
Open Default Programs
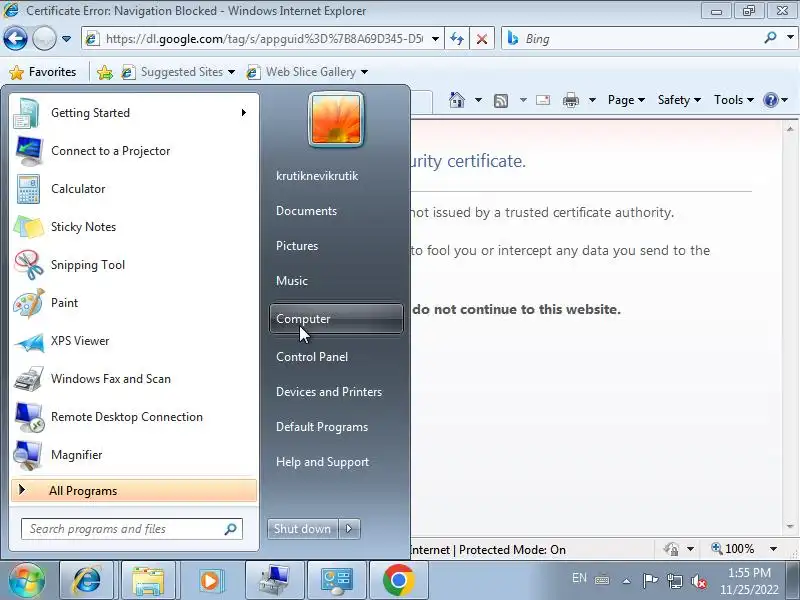click(x=321, y=427)
